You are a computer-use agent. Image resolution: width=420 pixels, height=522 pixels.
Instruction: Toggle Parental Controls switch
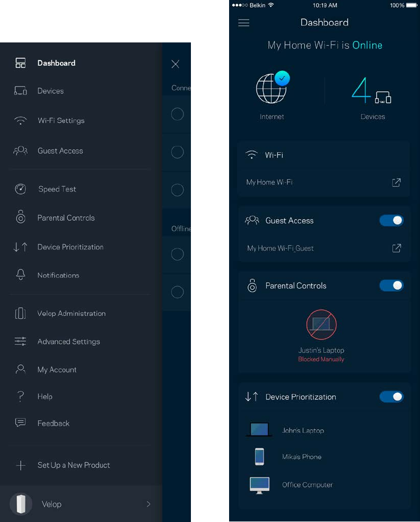[391, 285]
